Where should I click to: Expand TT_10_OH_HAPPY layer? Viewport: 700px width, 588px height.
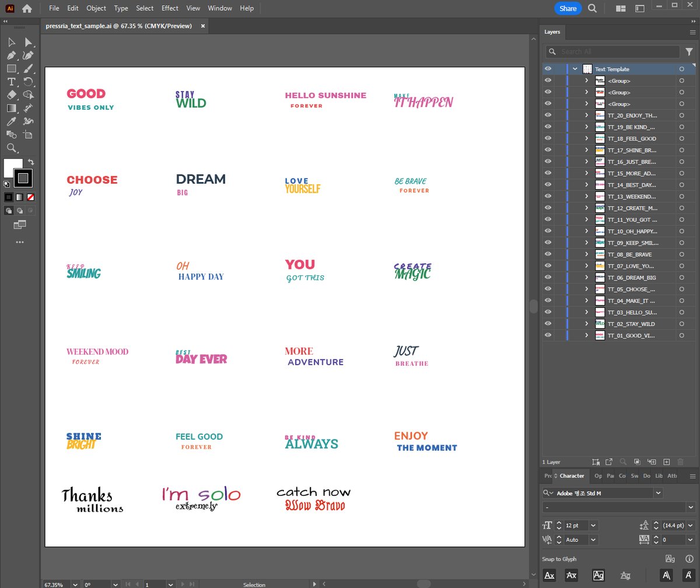coord(587,231)
